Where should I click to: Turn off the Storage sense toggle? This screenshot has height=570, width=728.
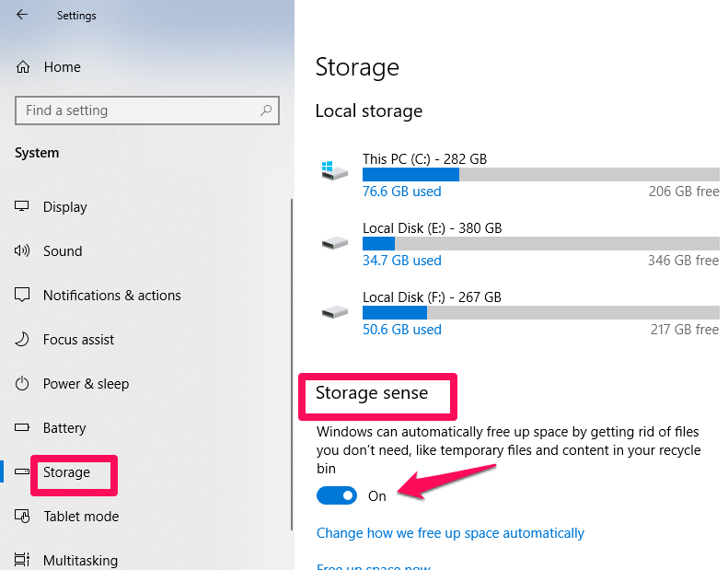click(337, 495)
